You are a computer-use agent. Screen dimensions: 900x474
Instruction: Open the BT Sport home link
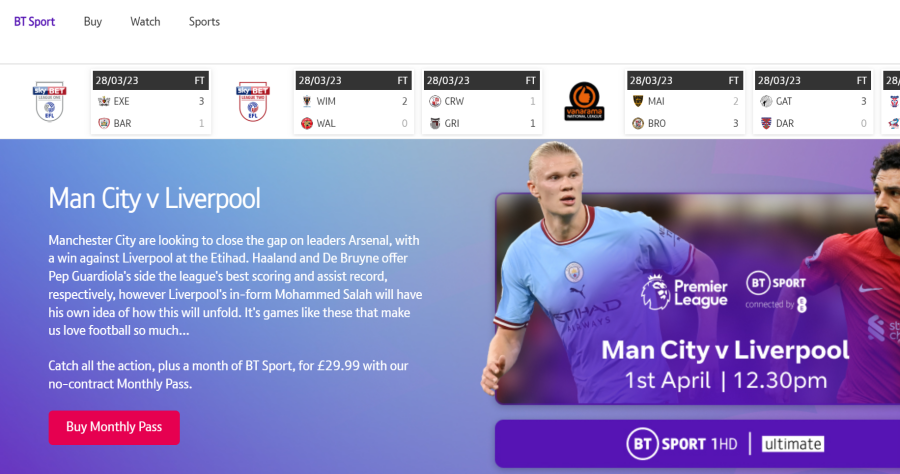click(x=34, y=22)
